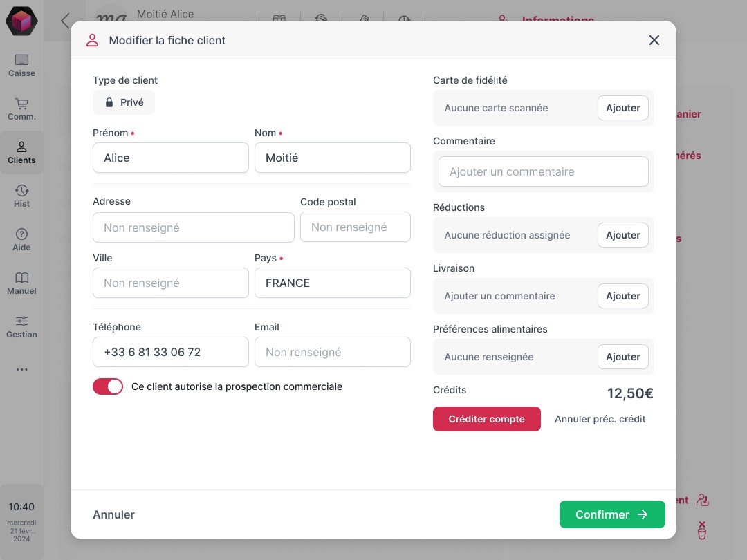Screen dimensions: 747x560
Task: Add a Livraison comment with Ajouter
Action: (x=623, y=296)
